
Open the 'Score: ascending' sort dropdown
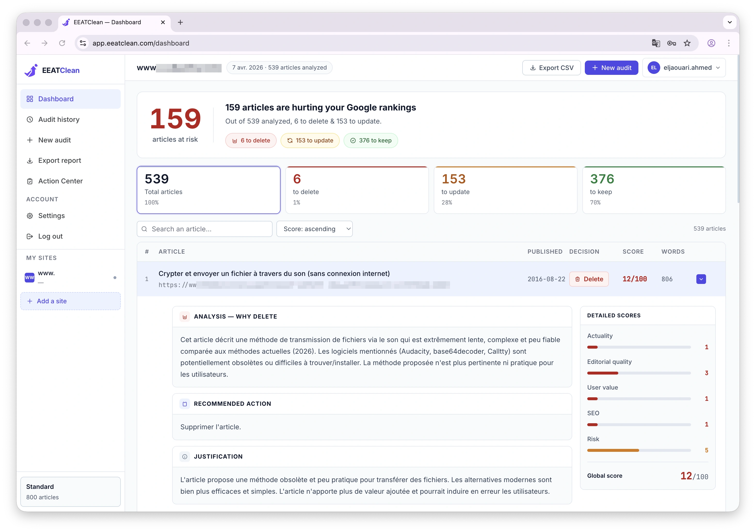pos(315,229)
